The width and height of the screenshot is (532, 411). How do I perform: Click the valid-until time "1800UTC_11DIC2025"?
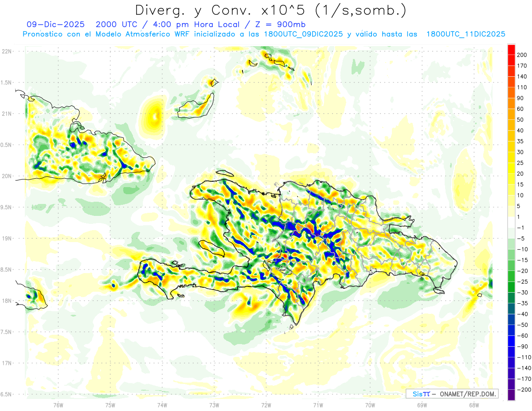pyautogui.click(x=465, y=34)
